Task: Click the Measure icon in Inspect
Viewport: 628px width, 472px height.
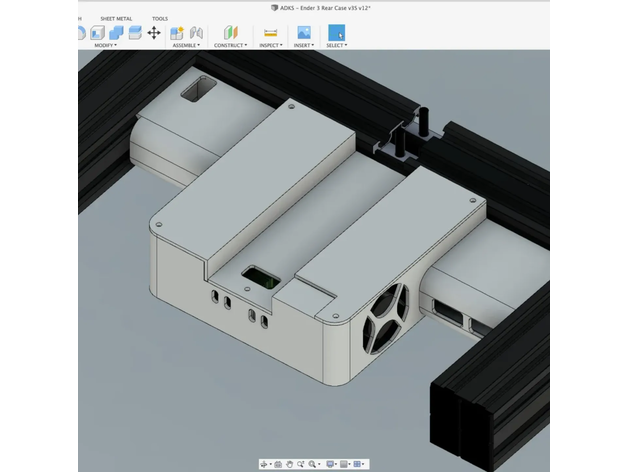Action: pyautogui.click(x=270, y=33)
